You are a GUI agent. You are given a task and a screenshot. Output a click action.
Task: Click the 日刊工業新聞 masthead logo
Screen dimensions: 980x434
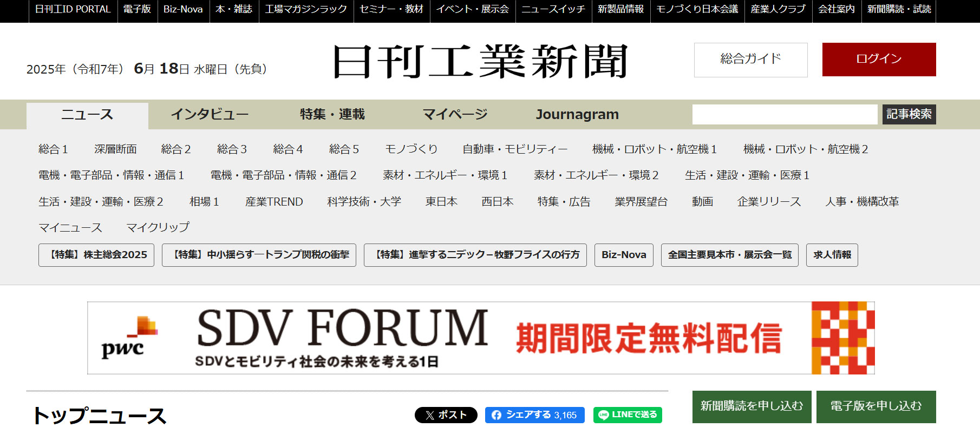(480, 61)
